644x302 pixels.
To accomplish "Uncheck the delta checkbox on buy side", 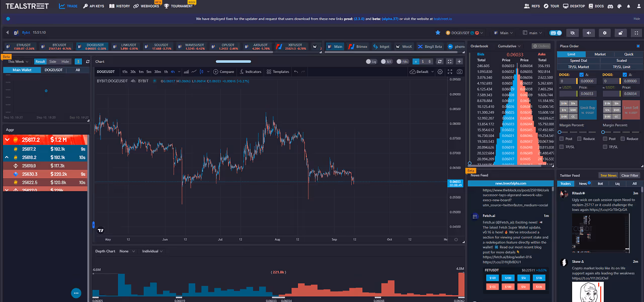I will point(581,74).
